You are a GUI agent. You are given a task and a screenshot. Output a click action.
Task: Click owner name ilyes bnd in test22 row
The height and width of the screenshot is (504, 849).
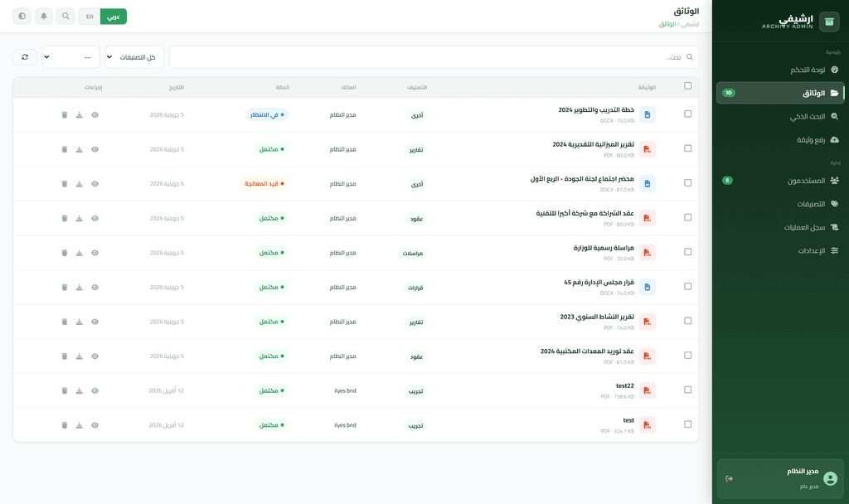tap(345, 391)
